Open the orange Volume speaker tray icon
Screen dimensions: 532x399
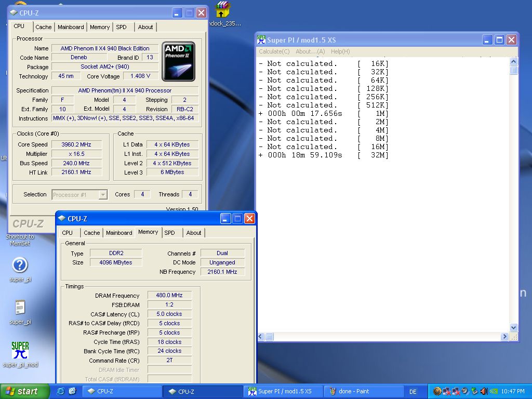(x=484, y=392)
